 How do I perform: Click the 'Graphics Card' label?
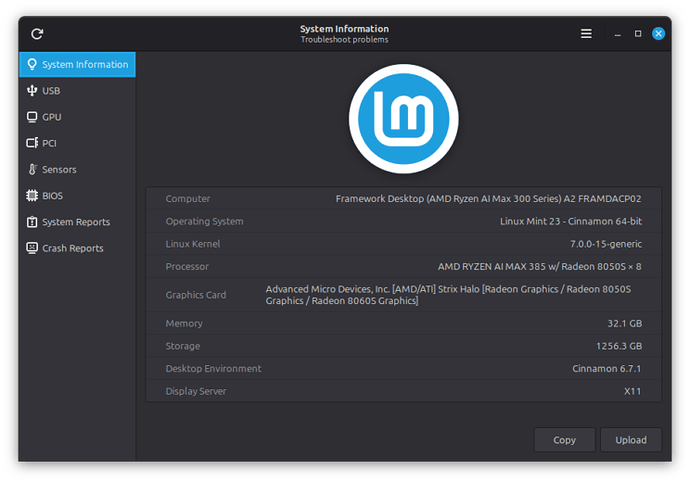click(x=196, y=295)
